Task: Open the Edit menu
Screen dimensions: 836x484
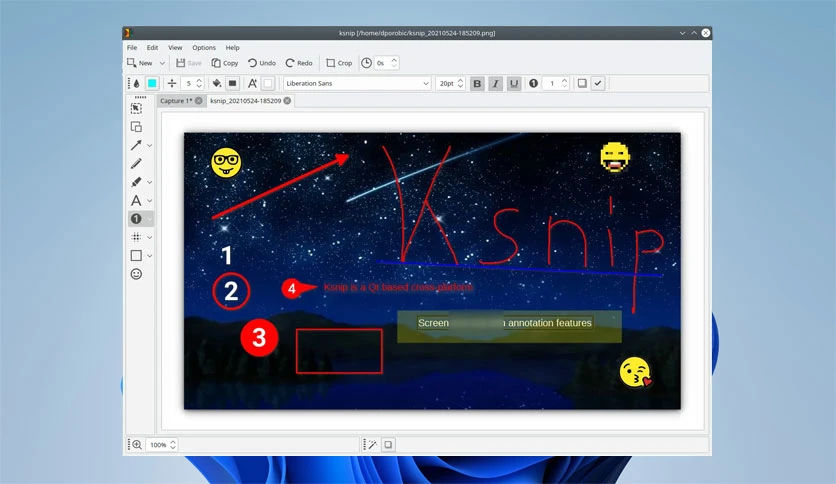Action: click(x=152, y=47)
